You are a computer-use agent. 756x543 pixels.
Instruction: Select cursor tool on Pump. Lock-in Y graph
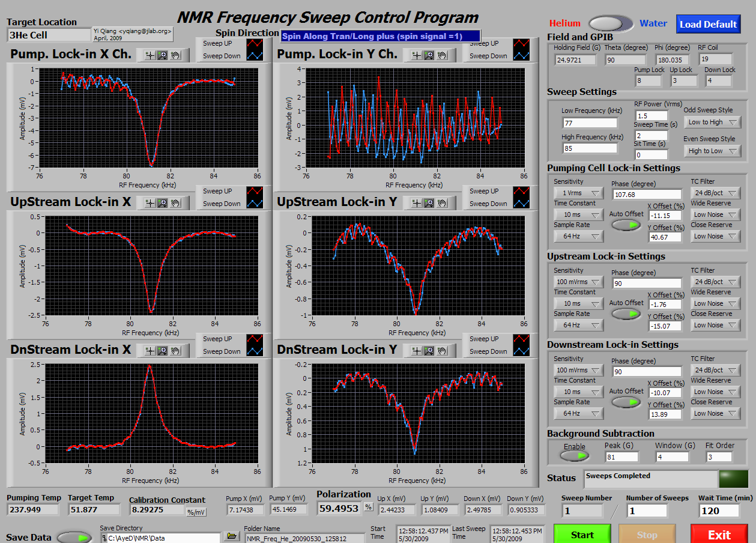[x=416, y=55]
